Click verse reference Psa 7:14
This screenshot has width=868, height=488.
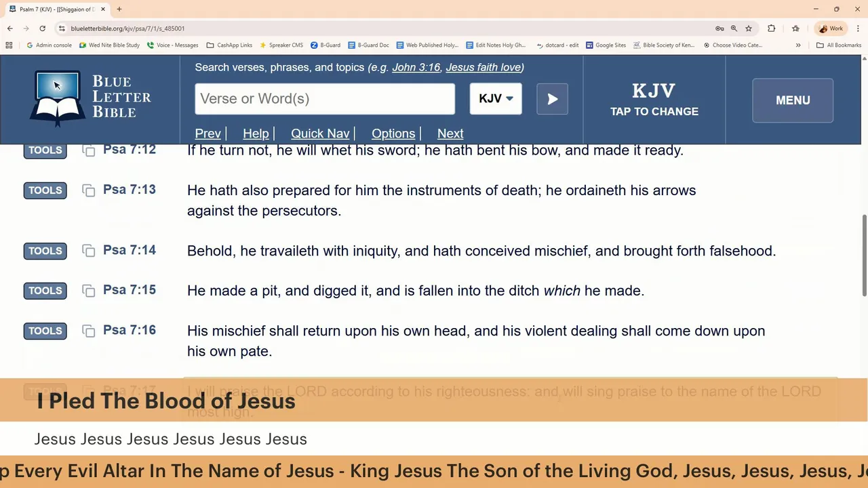point(130,250)
